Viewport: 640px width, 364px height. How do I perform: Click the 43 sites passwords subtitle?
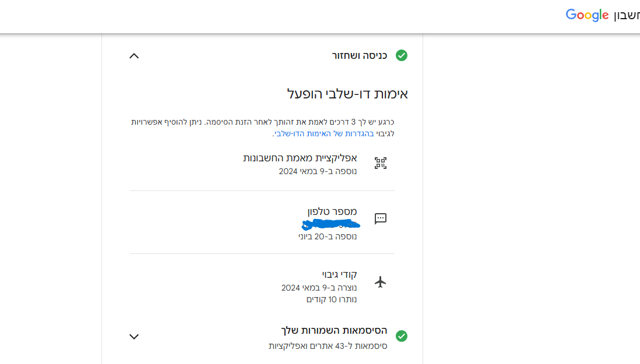pyautogui.click(x=328, y=346)
